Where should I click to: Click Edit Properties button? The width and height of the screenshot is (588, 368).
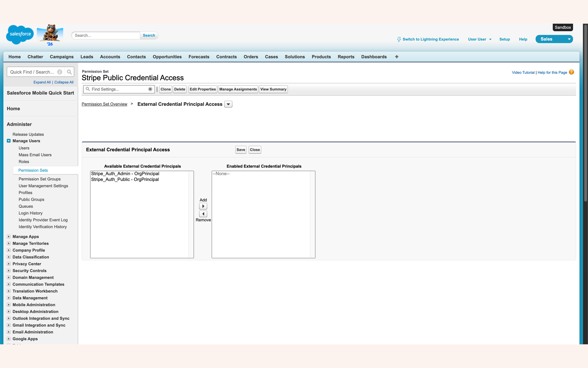point(203,89)
